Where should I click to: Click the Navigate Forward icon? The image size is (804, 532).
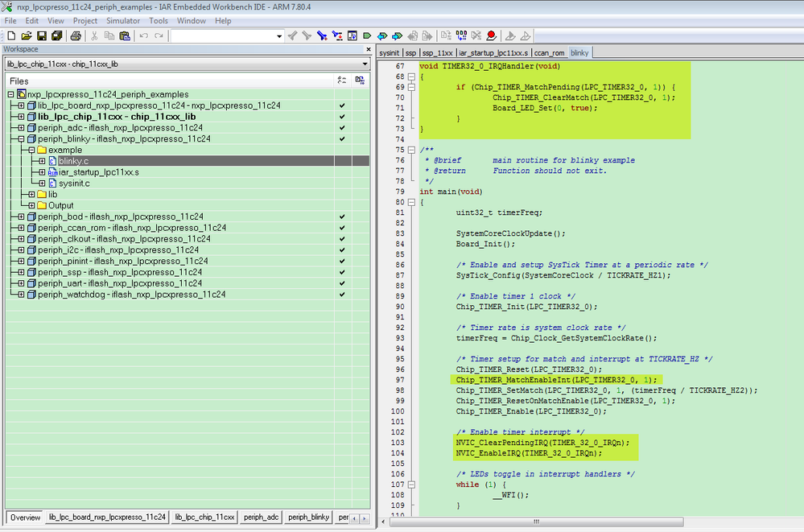(427, 36)
